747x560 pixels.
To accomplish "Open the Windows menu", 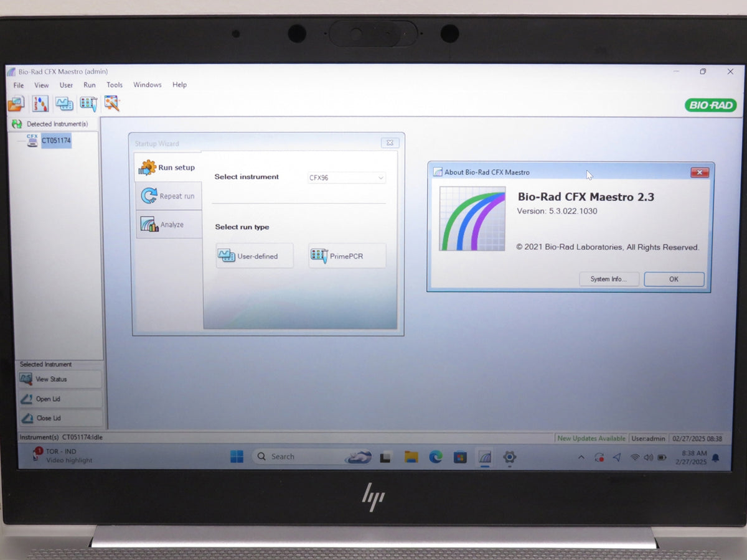I will point(148,85).
